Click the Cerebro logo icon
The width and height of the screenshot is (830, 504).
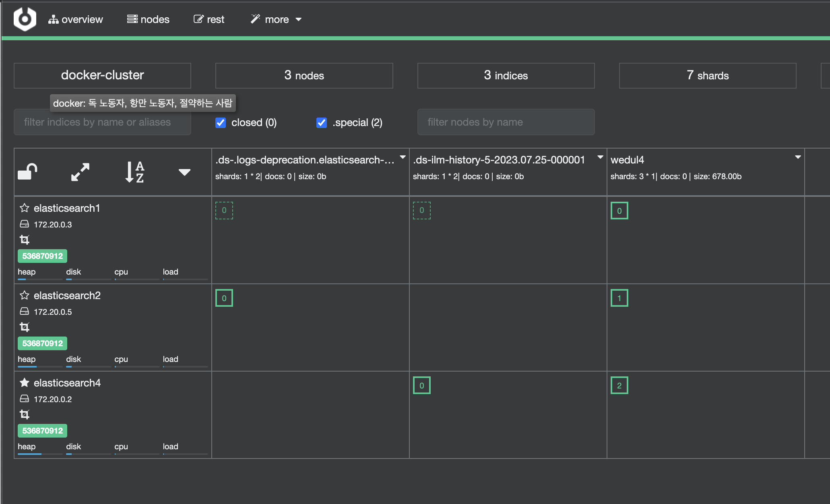(x=25, y=19)
